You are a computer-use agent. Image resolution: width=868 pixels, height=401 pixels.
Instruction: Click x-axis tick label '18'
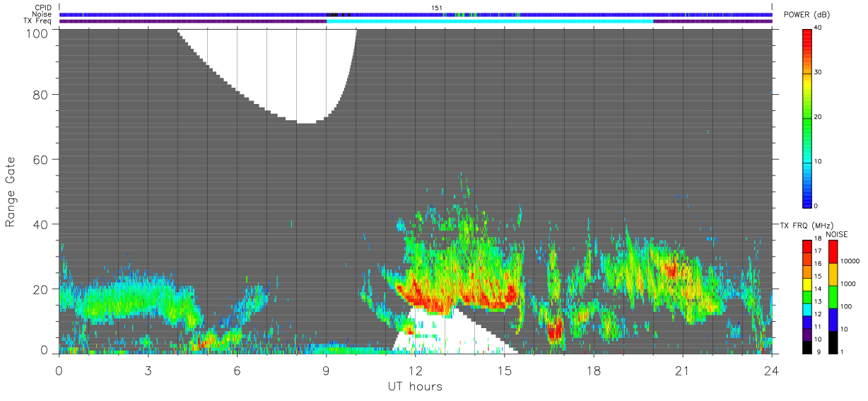pos(594,370)
